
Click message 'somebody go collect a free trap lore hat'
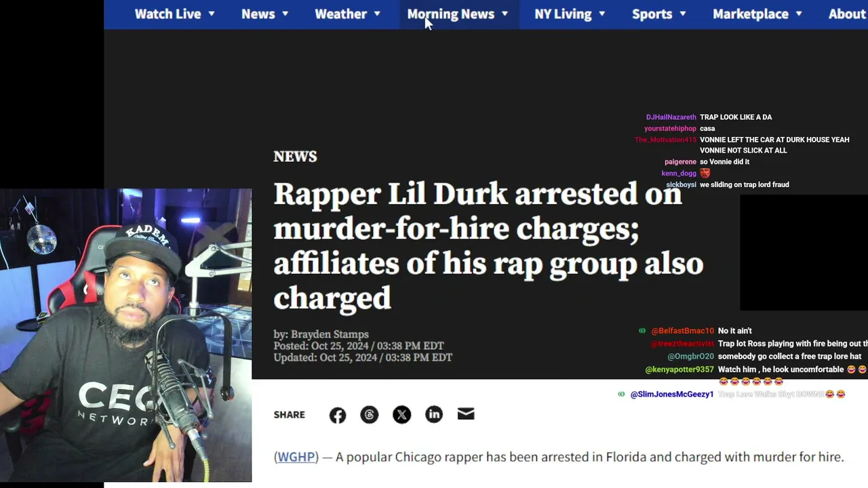click(x=789, y=357)
